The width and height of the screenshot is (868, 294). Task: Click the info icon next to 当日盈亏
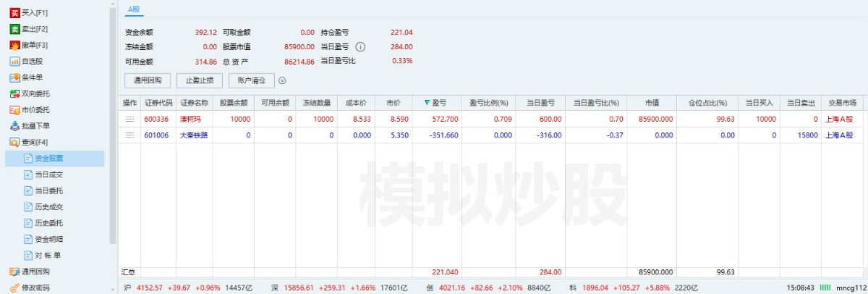pyautogui.click(x=360, y=47)
